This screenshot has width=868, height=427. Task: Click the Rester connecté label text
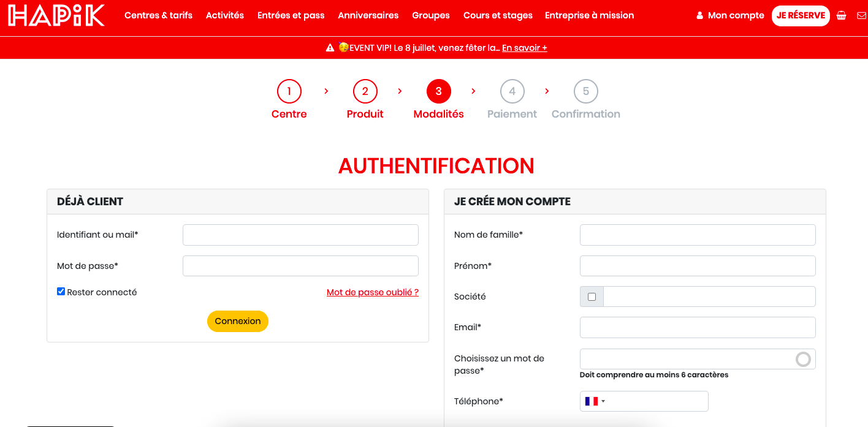[x=102, y=292]
